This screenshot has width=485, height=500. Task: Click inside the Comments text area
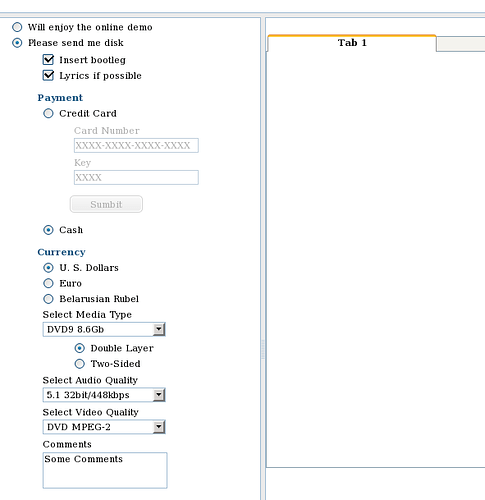tap(105, 470)
